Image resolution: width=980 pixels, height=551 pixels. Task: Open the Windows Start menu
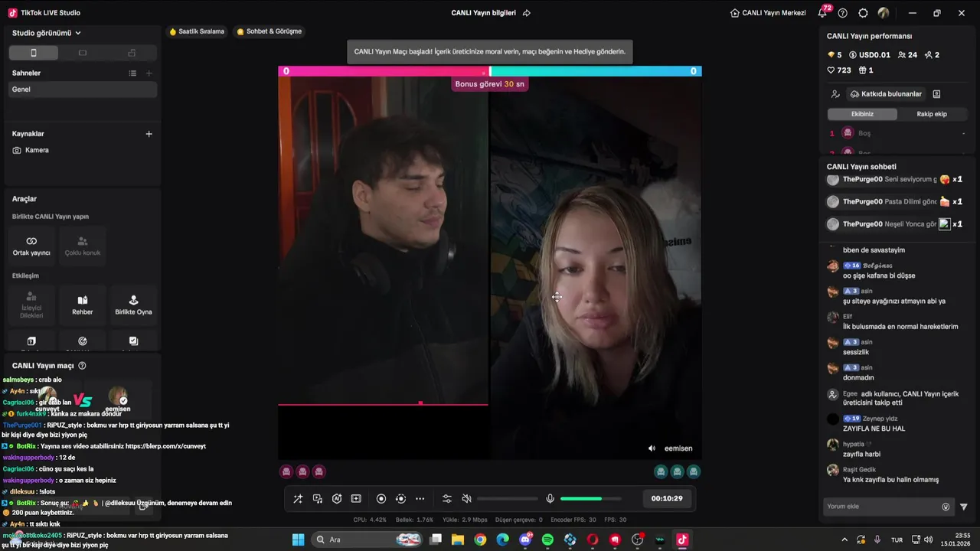pos(299,540)
